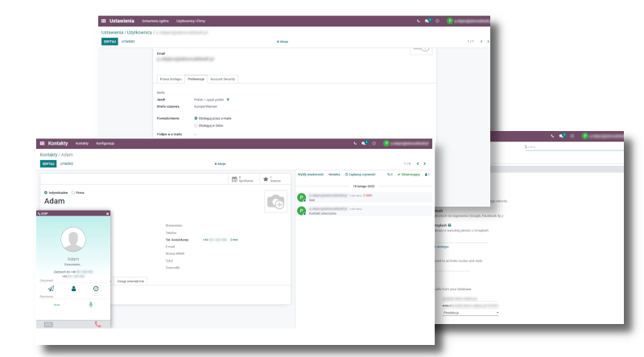Select Obsługuj w Odoo radio option
Screen dimensions: 644x357
[196, 125]
